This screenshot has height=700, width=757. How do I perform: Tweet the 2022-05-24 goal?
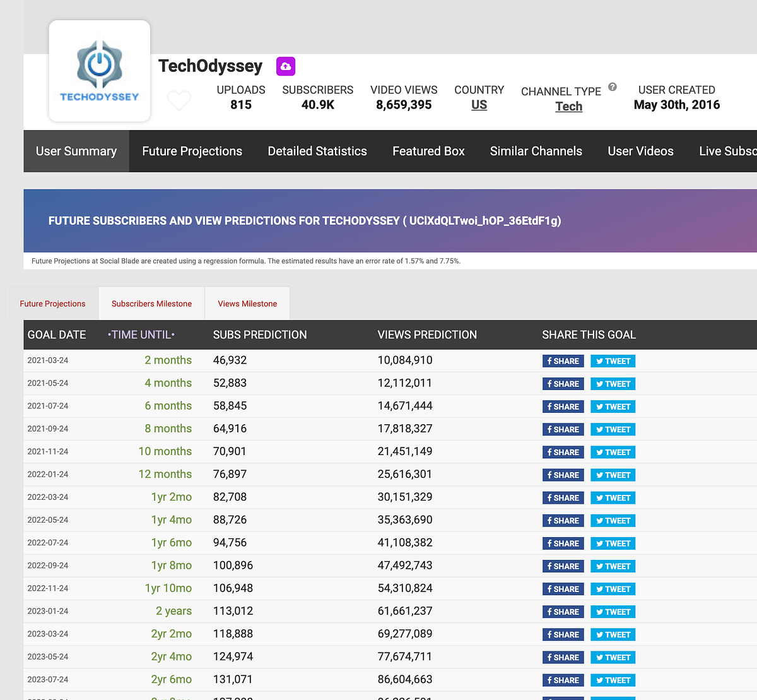pyautogui.click(x=613, y=521)
